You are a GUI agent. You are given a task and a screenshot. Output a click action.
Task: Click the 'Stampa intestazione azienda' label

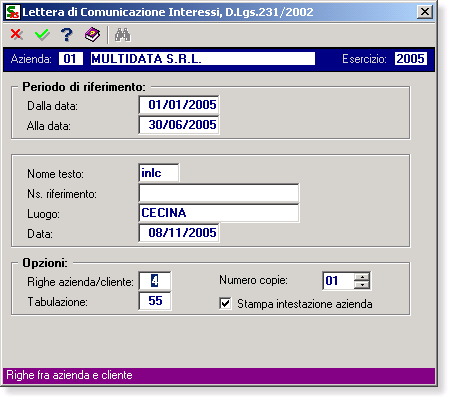point(305,304)
